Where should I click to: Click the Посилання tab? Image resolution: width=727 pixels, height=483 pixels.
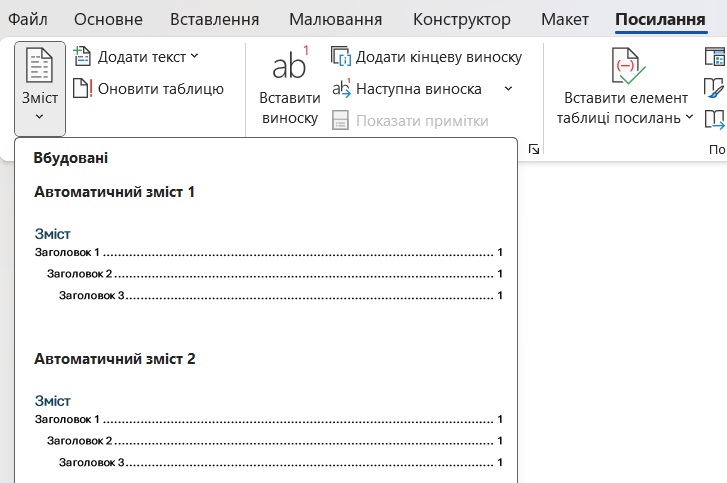[660, 19]
